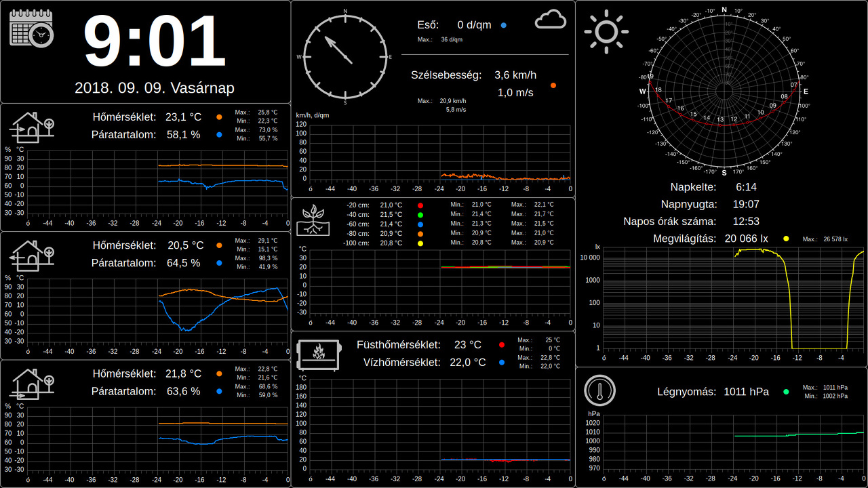Click the wind speed value 1,0 m/s
Screen dimensions: 868x488
(x=515, y=93)
